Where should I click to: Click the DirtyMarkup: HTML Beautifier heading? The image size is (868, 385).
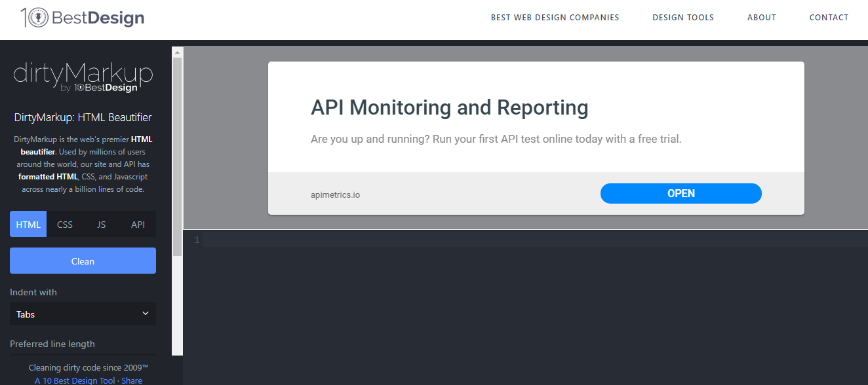tap(83, 118)
